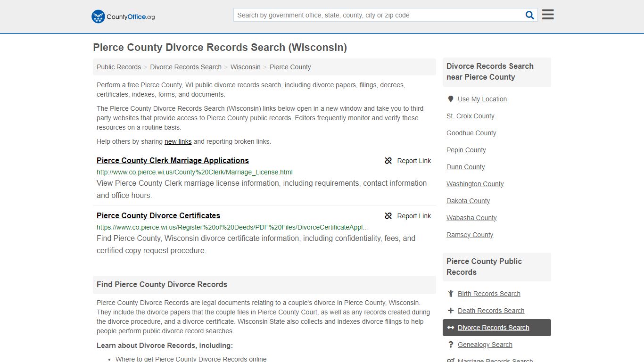Click the location pin icon beside Use My Location
644x362 pixels.
451,99
